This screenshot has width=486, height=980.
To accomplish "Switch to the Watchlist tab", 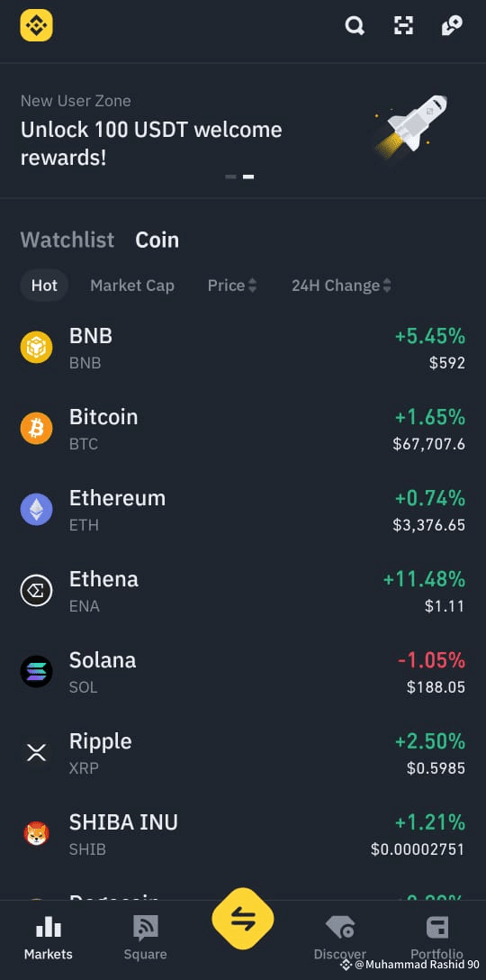I will tap(67, 240).
